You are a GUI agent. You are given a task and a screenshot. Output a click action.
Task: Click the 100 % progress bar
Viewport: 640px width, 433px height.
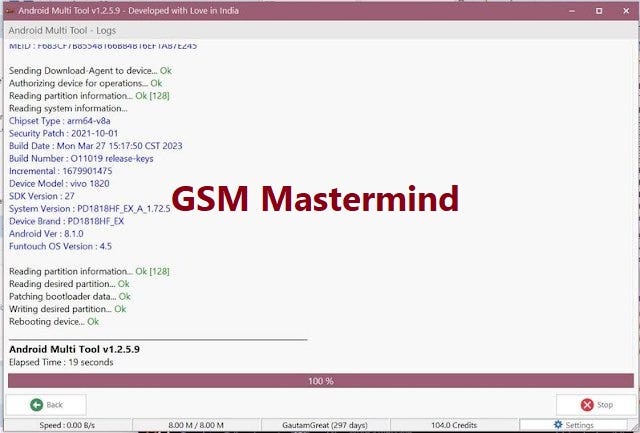[x=321, y=381]
